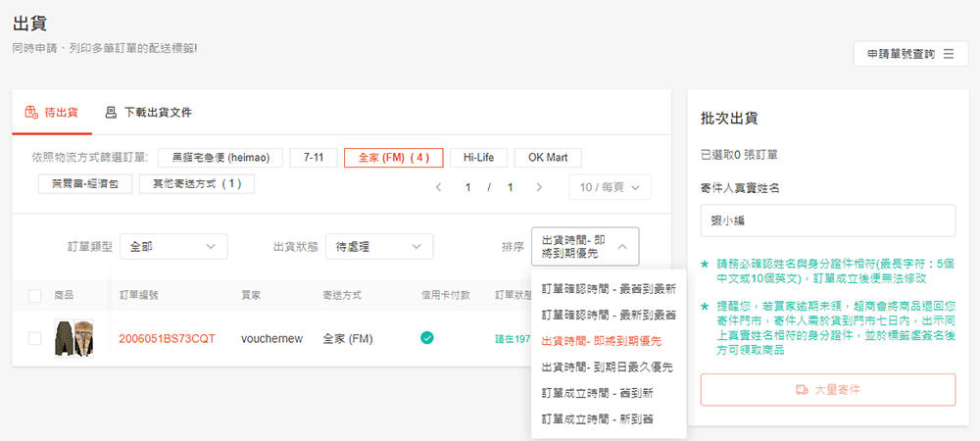Image resolution: width=980 pixels, height=441 pixels.
Task: Switch to the 下載出貨文件 tab
Action: click(x=148, y=113)
